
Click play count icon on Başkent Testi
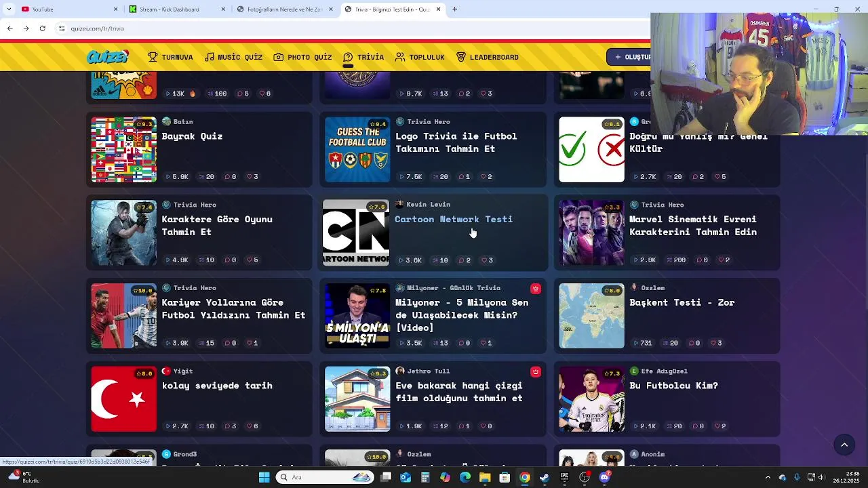(x=635, y=343)
